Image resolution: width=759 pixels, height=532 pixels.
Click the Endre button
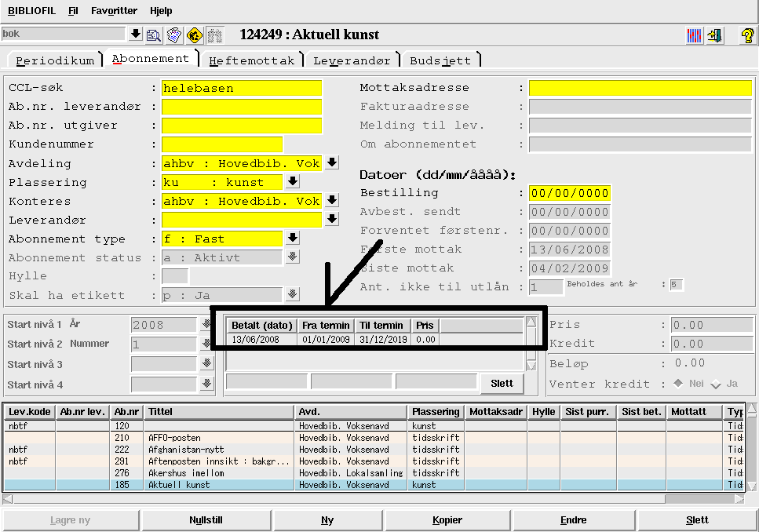pos(573,520)
